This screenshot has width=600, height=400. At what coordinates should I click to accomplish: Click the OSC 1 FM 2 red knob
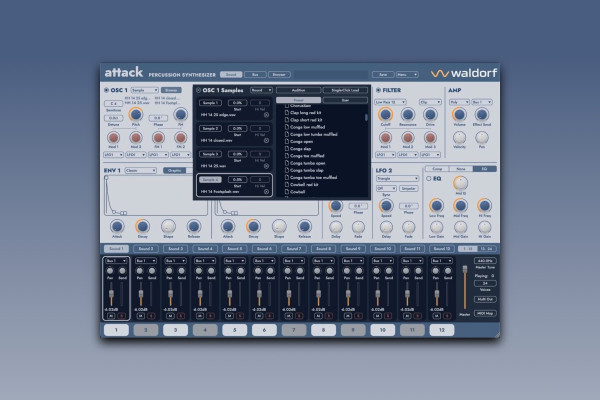click(181, 137)
